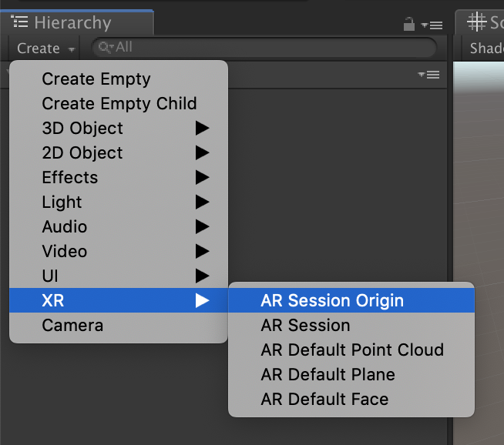Add an AR Default Point Cloud
The height and width of the screenshot is (445, 504).
click(x=352, y=350)
